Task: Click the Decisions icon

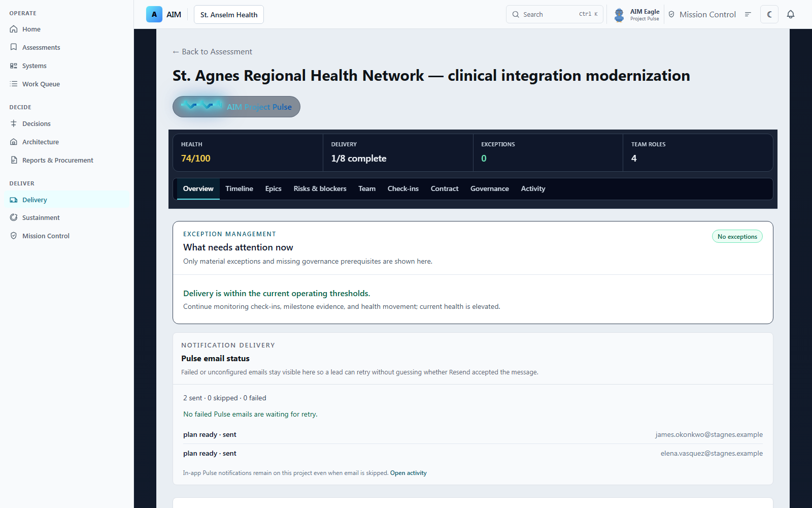Action: [x=14, y=123]
